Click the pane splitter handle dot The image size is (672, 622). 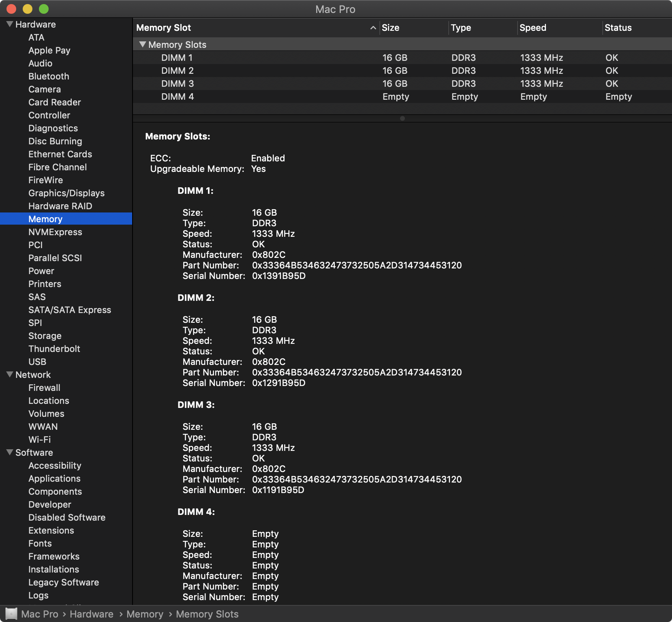[402, 118]
